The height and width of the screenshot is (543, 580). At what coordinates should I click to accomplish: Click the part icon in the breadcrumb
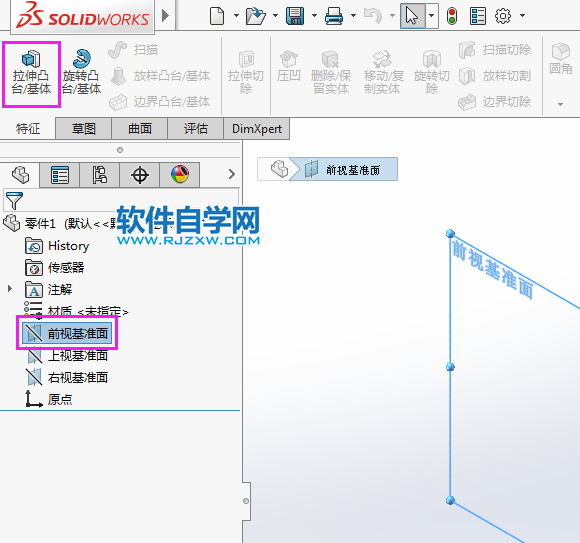pos(279,169)
